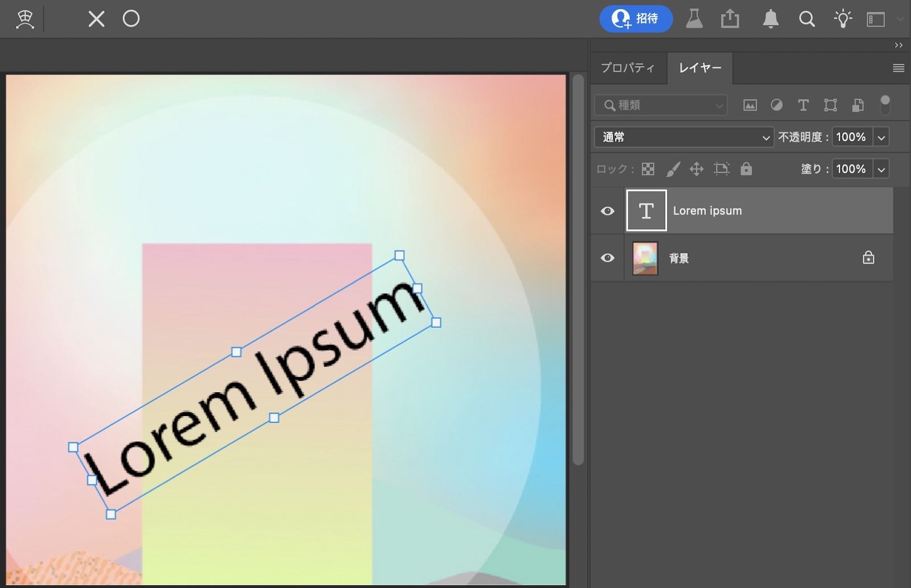
Task: Expand the 不透明度 opacity slider arrow
Action: pyautogui.click(x=881, y=137)
